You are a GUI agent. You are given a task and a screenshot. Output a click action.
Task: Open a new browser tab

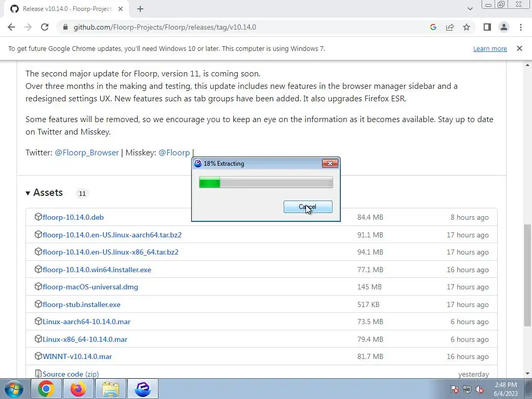(x=140, y=9)
